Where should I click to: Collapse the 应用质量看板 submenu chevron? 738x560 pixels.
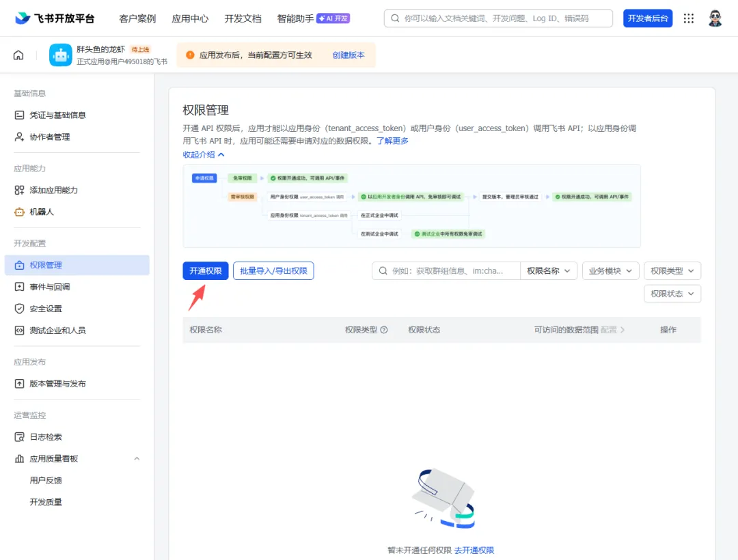[x=137, y=458]
